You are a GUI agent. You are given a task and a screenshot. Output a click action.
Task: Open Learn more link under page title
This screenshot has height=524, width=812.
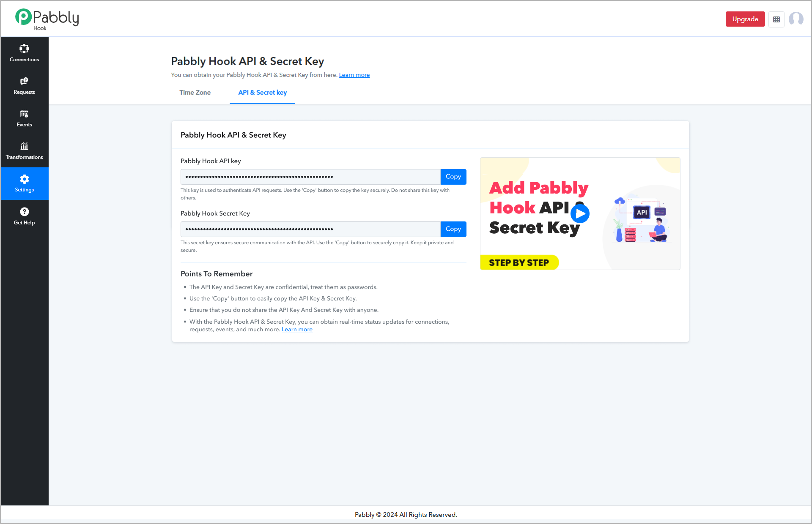pos(354,75)
